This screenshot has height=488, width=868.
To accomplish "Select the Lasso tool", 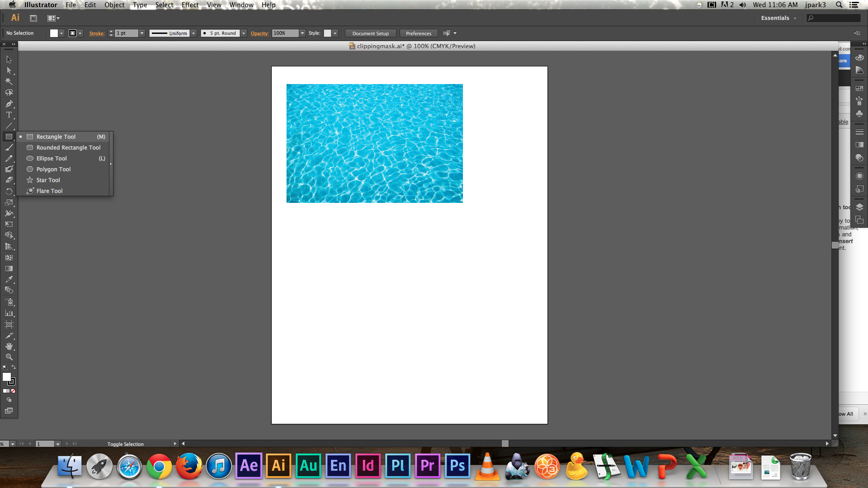I will pos(9,92).
